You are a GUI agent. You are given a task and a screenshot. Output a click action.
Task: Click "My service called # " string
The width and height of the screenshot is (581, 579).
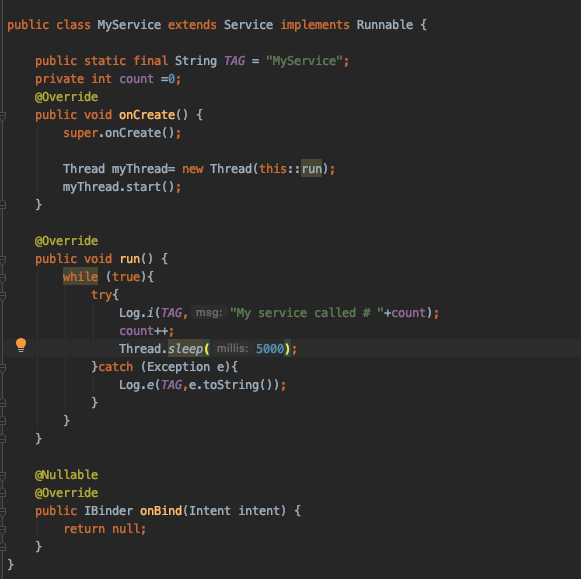pos(306,313)
